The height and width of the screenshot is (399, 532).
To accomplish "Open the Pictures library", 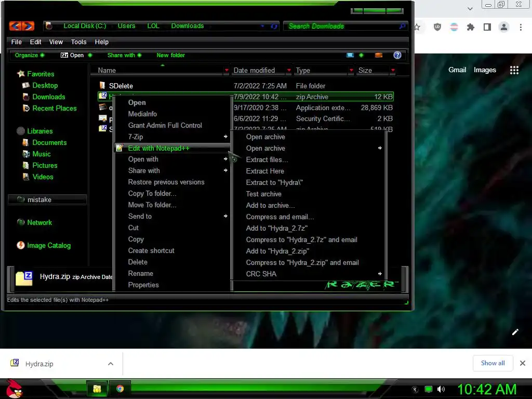I will click(x=45, y=166).
